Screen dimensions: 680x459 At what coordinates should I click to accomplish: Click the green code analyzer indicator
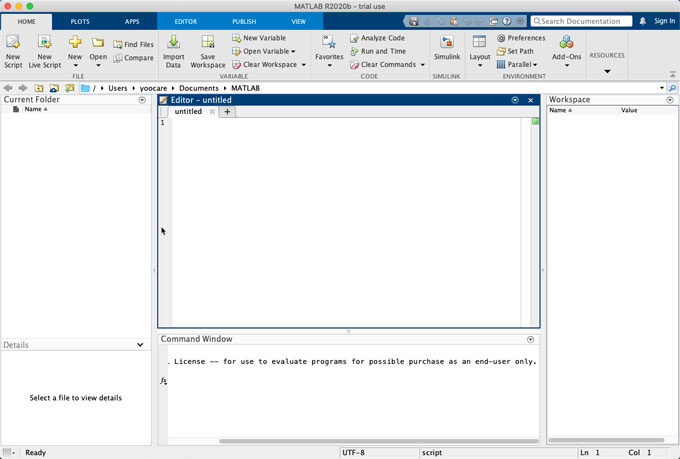click(536, 121)
